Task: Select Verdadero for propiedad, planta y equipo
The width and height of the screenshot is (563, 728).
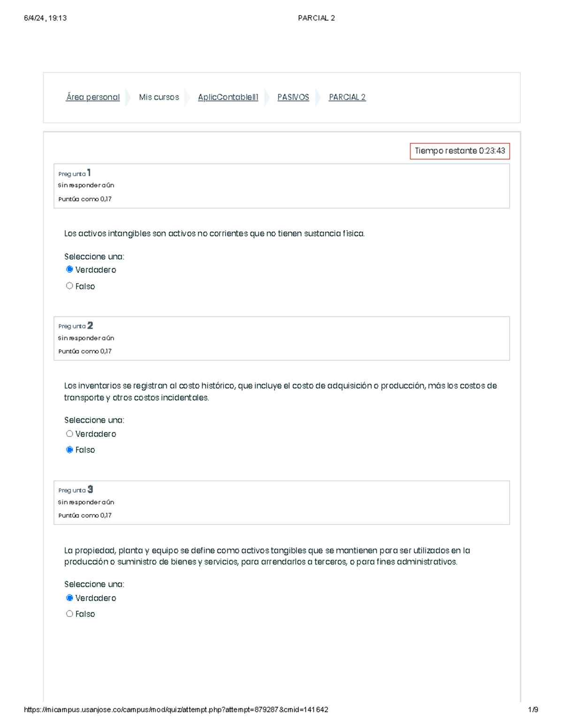Action: [x=70, y=598]
